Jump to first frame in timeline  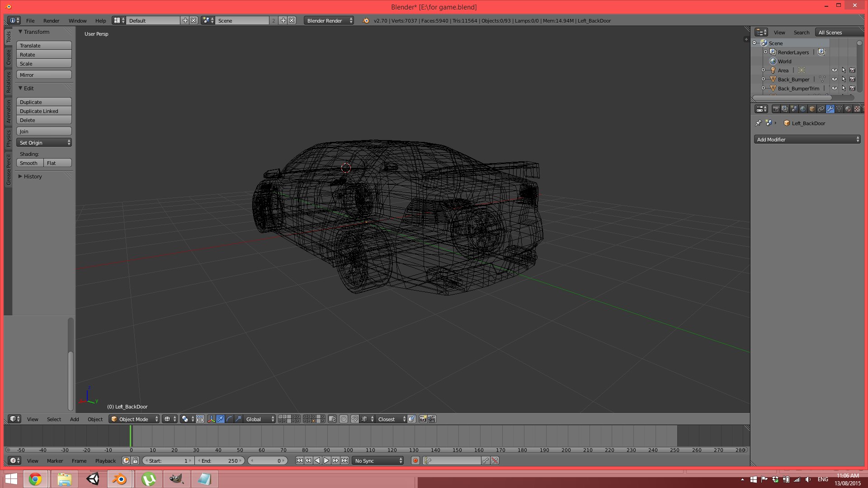coord(299,460)
